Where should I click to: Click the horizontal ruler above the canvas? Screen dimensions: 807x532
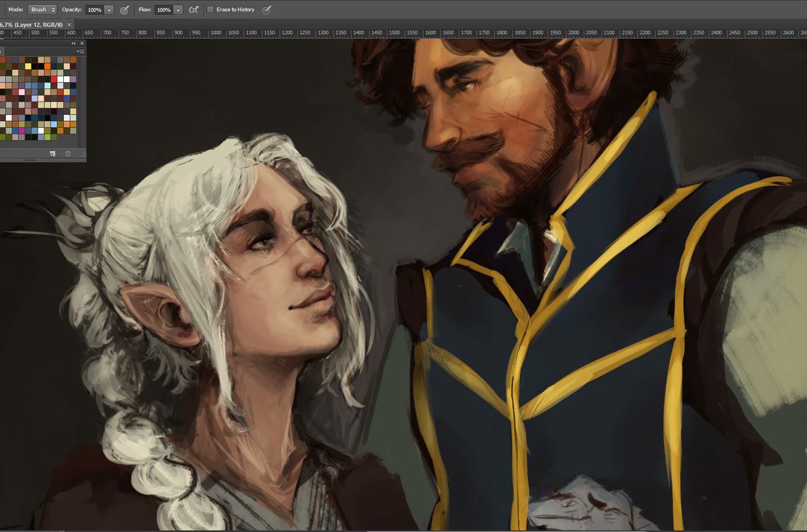coord(403,32)
